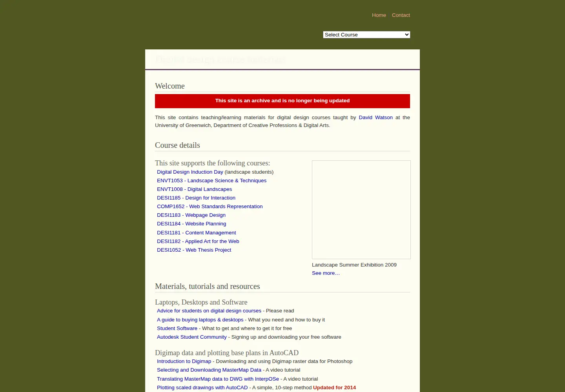Image resolution: width=565 pixels, height=392 pixels.
Task: Click the Landscape Summer Exhibition image
Action: point(361,210)
